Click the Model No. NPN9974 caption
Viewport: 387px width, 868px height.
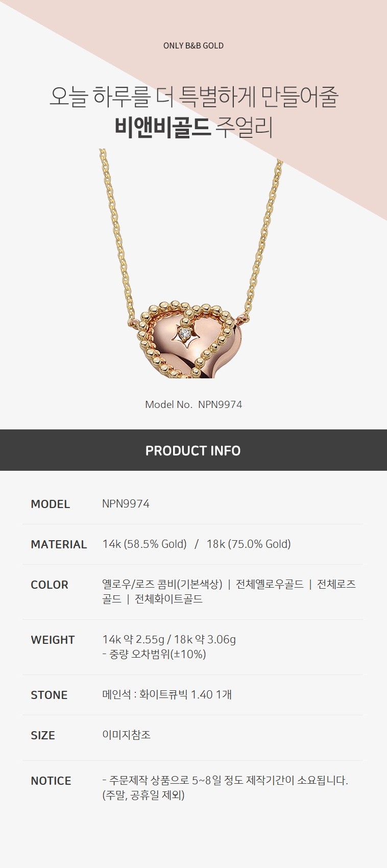click(x=194, y=404)
